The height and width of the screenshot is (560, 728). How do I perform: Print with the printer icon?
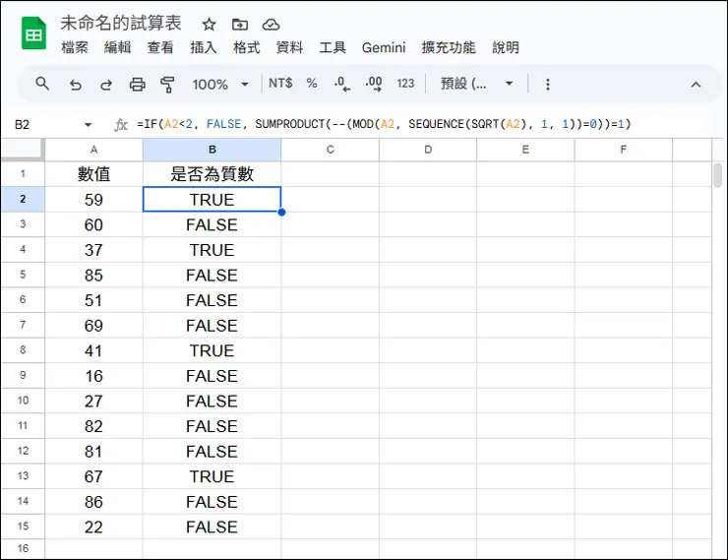click(x=137, y=85)
